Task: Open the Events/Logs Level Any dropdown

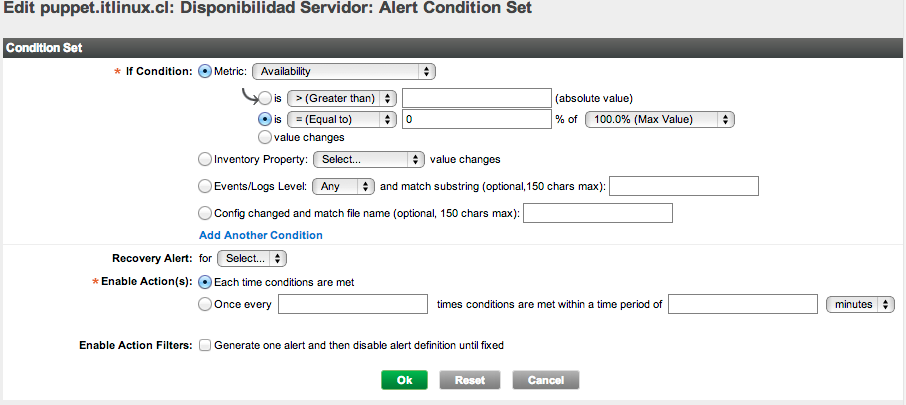Action: 344,186
